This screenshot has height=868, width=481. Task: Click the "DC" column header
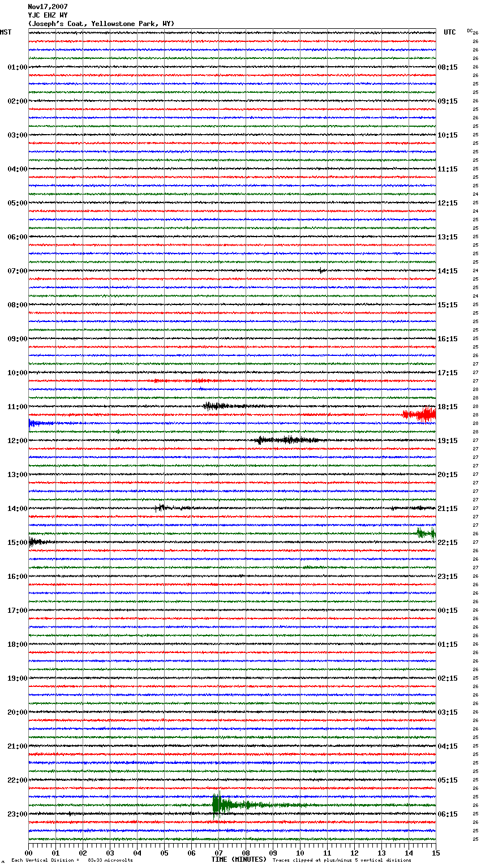coord(470,31)
